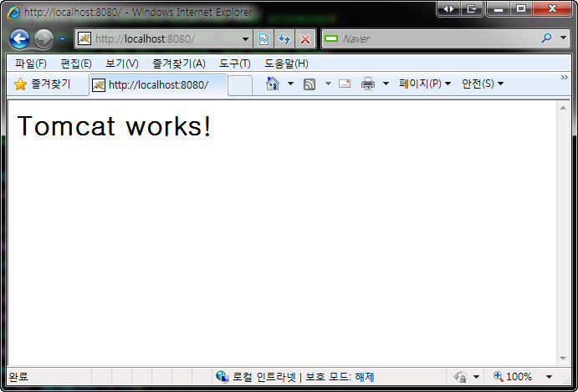This screenshot has height=392, width=578.
Task: Minimize the Internet Explorer window
Action: click(x=499, y=9)
